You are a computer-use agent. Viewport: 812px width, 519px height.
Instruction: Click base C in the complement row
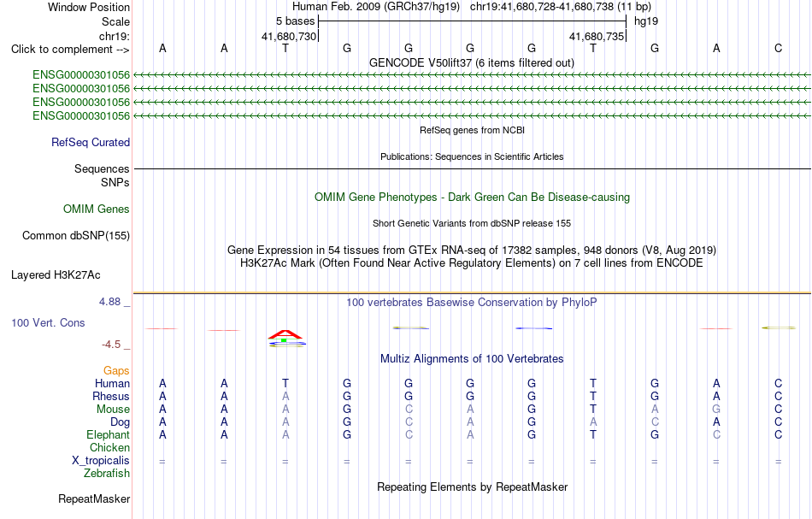point(778,49)
